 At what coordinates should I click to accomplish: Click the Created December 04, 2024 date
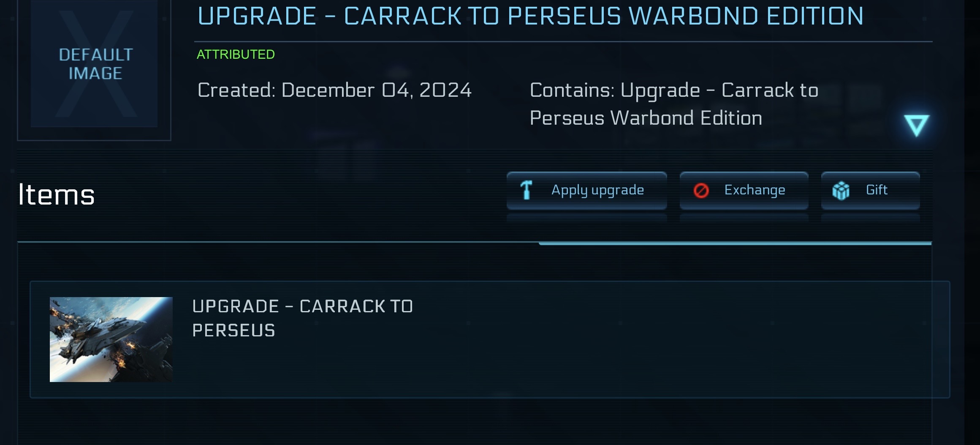[x=334, y=90]
